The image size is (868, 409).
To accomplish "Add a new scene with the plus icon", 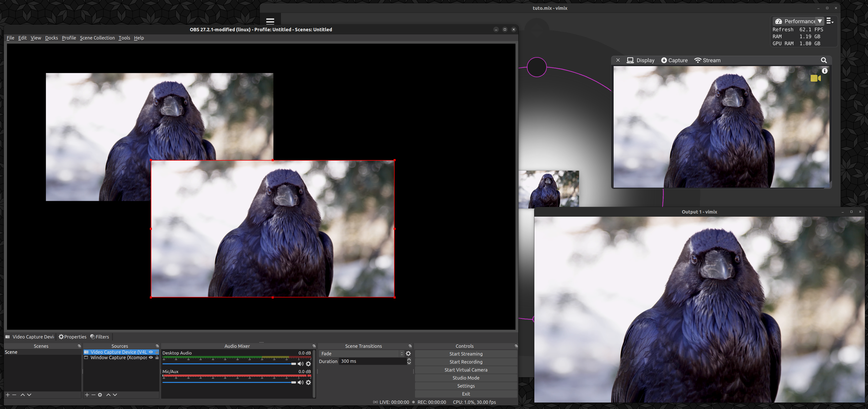I will point(8,395).
